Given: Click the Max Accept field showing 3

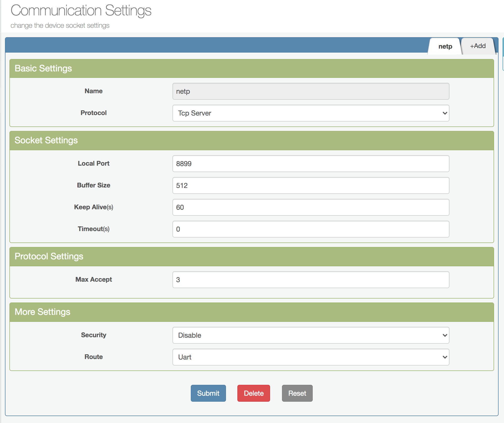Looking at the screenshot, I should [x=311, y=280].
